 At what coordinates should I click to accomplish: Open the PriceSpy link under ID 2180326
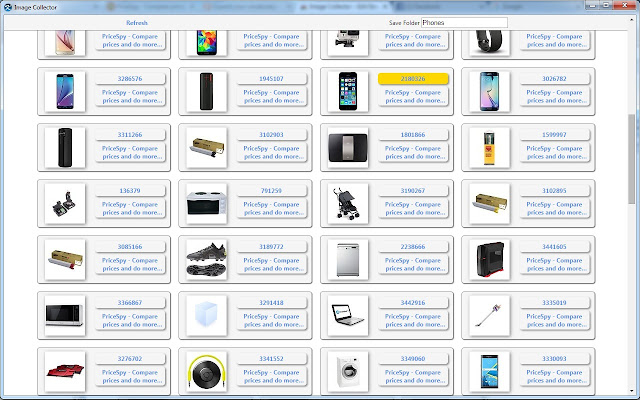413,96
